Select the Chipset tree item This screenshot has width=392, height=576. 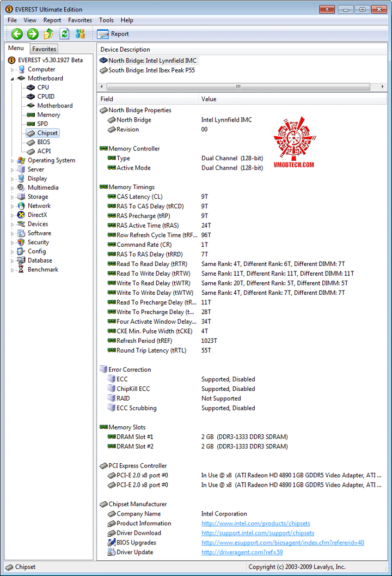pyautogui.click(x=47, y=133)
